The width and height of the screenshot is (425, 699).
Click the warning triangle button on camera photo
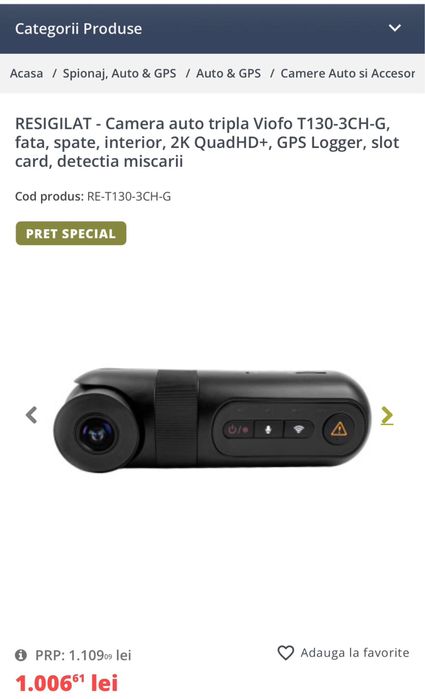[x=339, y=429]
